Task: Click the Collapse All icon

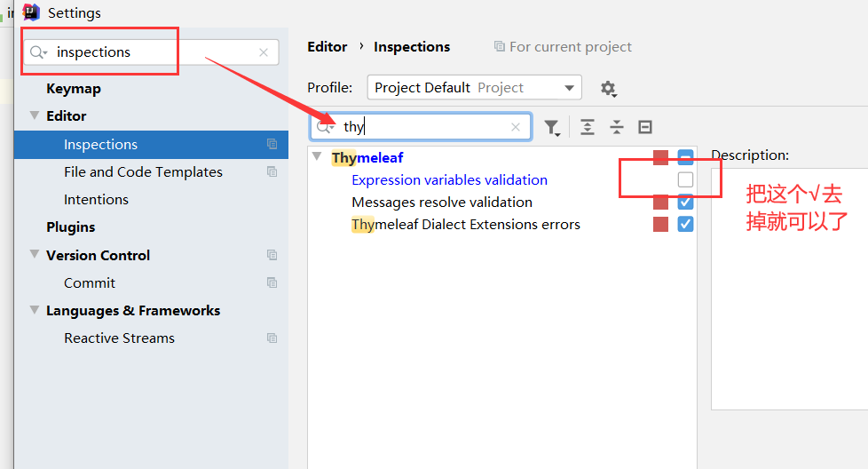Action: (617, 127)
